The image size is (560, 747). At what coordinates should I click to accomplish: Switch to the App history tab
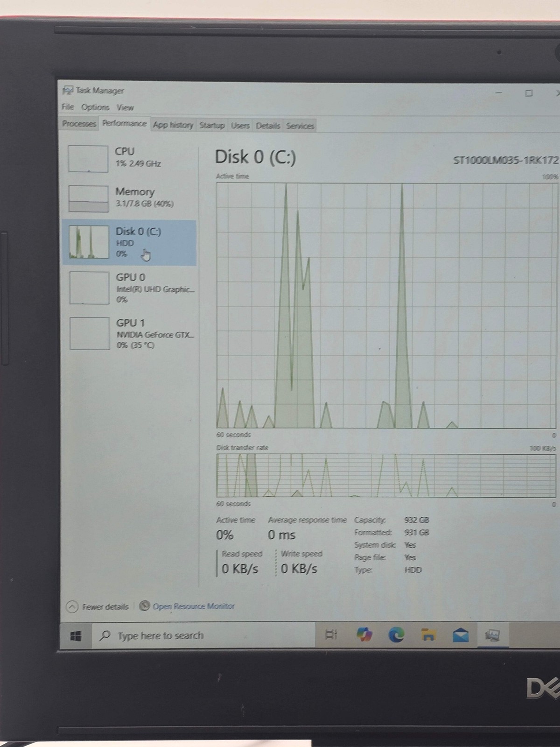[x=173, y=125]
